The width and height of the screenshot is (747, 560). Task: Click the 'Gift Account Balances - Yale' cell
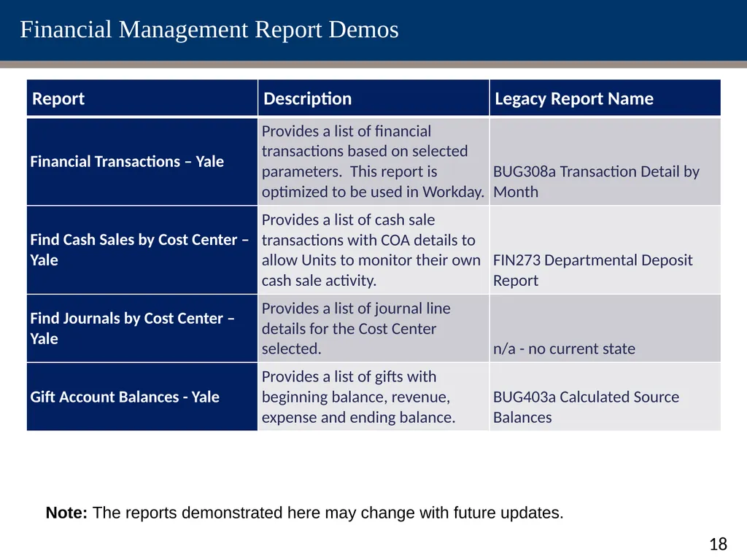click(x=142, y=397)
